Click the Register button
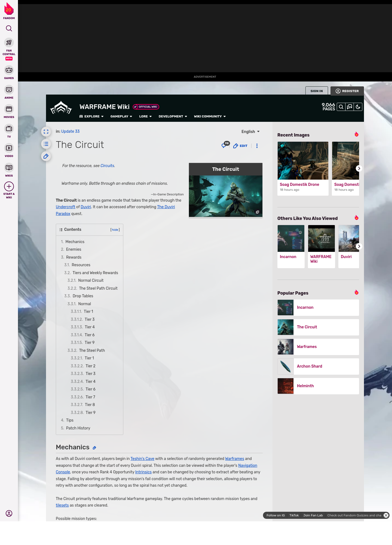Viewport: 392px width, 545px height. coord(347,91)
